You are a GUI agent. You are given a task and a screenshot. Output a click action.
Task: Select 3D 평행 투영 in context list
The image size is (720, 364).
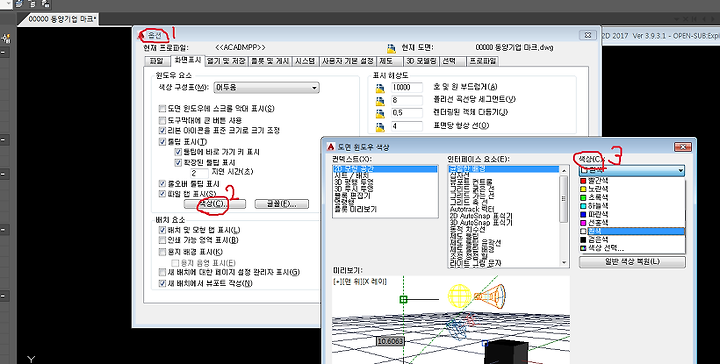click(385, 182)
